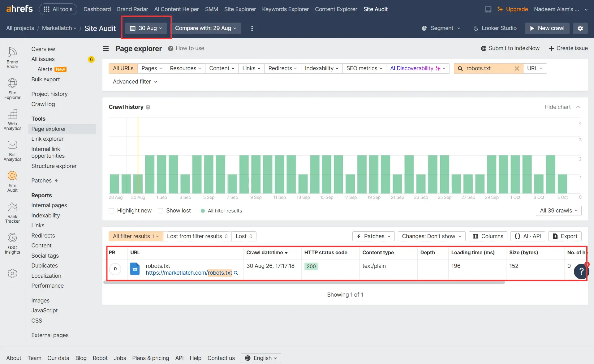Toggle the All filter results legend dot

(203, 211)
